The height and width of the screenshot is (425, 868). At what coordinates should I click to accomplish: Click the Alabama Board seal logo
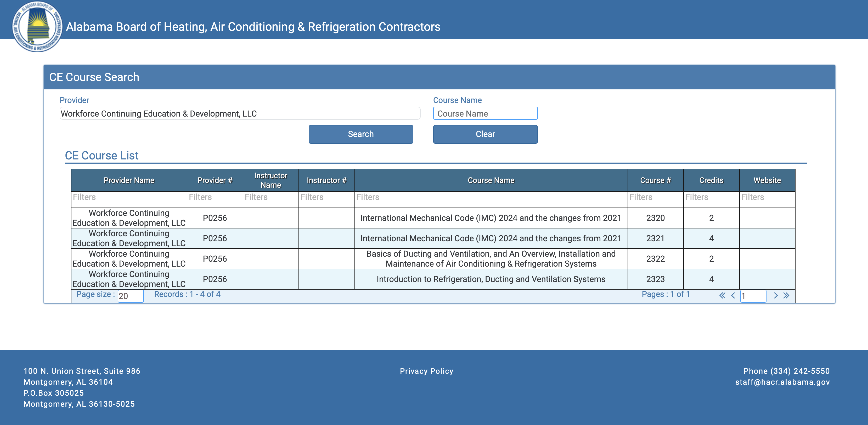[37, 27]
